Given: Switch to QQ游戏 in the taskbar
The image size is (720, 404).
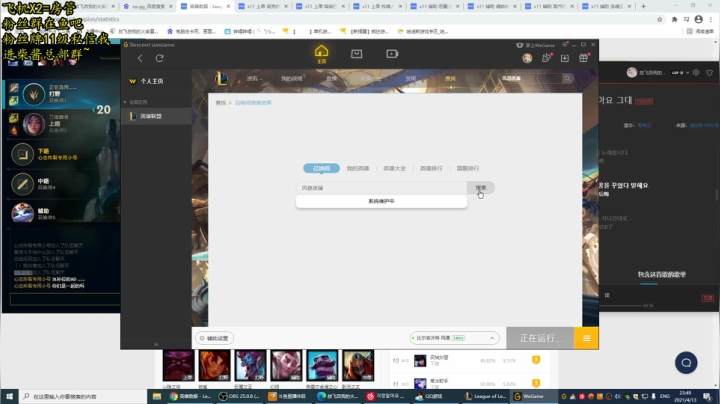Looking at the screenshot, I should [x=429, y=396].
